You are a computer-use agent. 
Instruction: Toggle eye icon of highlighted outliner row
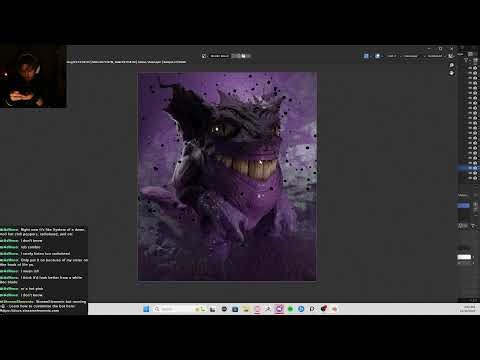470,168
